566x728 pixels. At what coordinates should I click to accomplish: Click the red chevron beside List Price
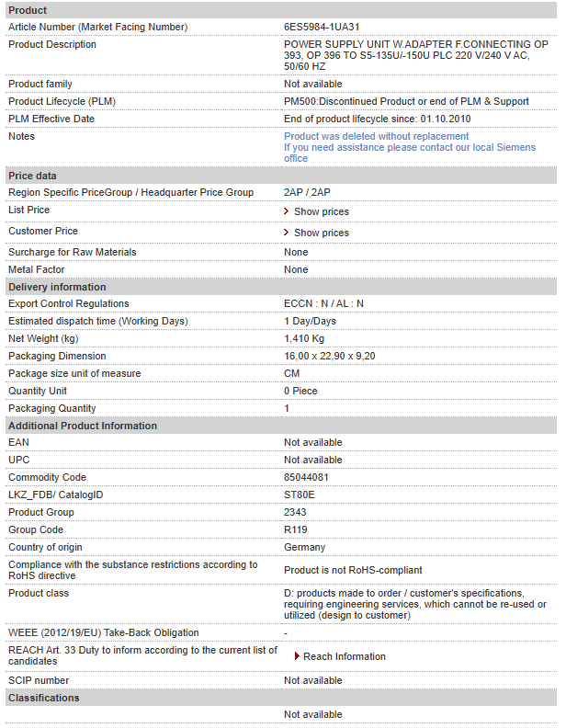pos(287,211)
